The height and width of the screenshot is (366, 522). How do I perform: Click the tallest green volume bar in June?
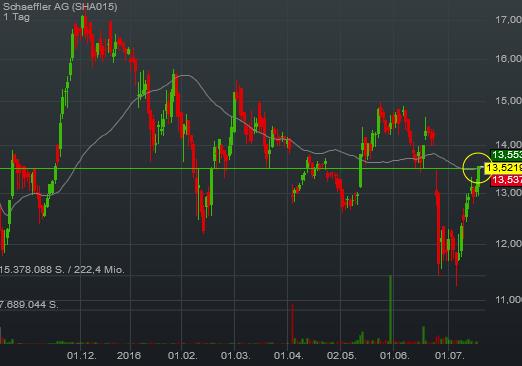(x=390, y=309)
